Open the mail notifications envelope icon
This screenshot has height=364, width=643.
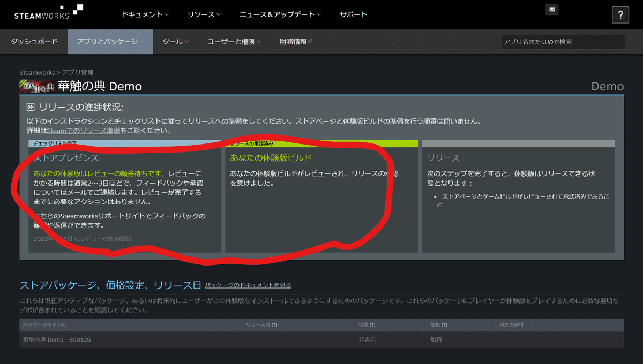[x=552, y=10]
